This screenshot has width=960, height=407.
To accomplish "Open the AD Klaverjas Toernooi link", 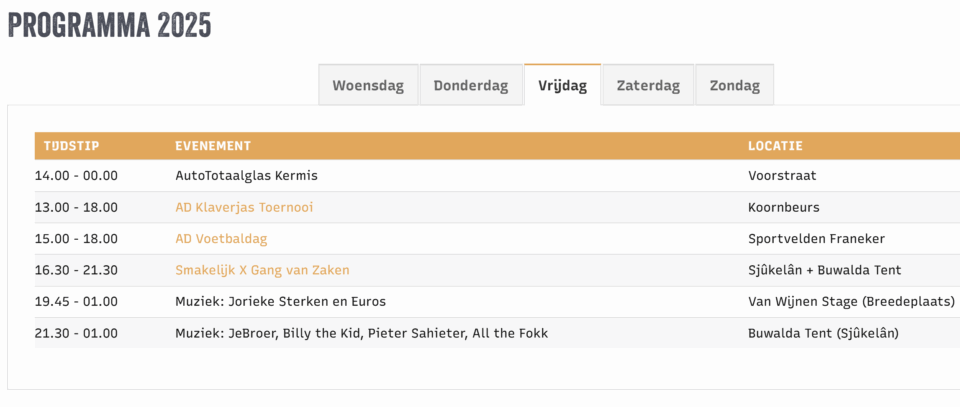I will coord(244,207).
